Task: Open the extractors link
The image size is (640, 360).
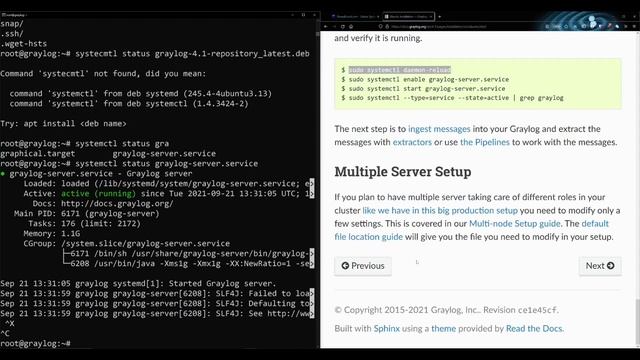Action: (x=412, y=142)
